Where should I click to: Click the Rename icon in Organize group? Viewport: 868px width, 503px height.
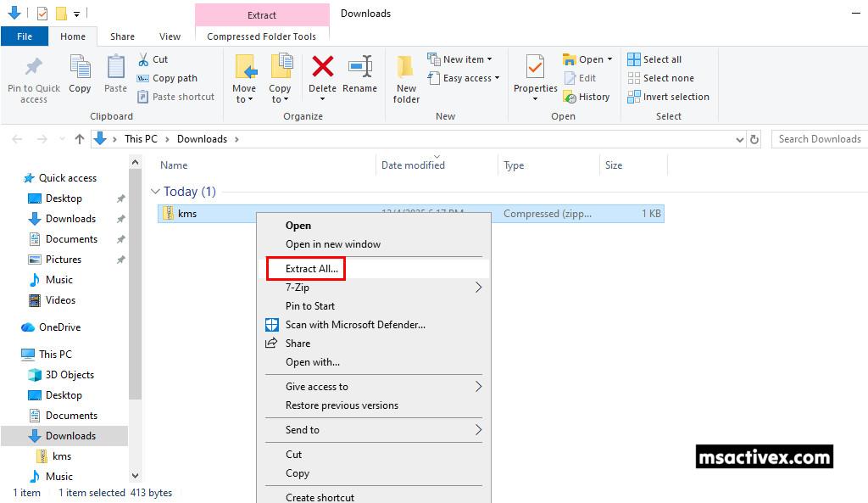(359, 68)
